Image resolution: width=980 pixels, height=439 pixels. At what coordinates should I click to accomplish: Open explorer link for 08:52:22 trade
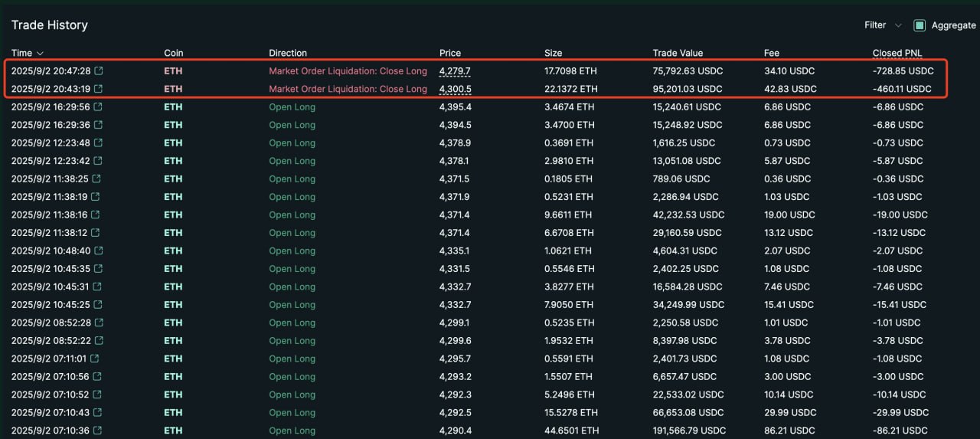click(x=99, y=341)
